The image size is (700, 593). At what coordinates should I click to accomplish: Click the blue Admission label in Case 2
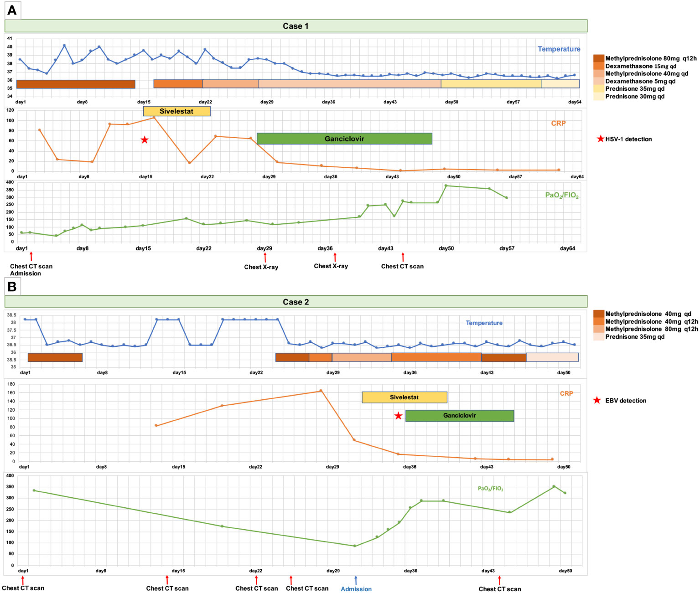[x=356, y=589]
